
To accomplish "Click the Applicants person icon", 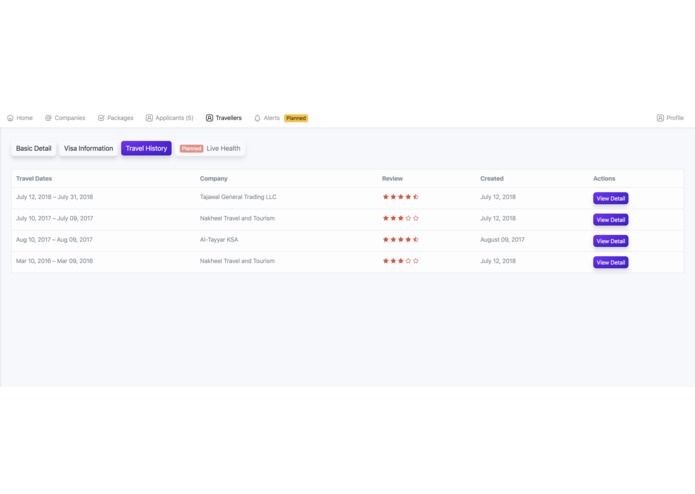I will click(149, 118).
